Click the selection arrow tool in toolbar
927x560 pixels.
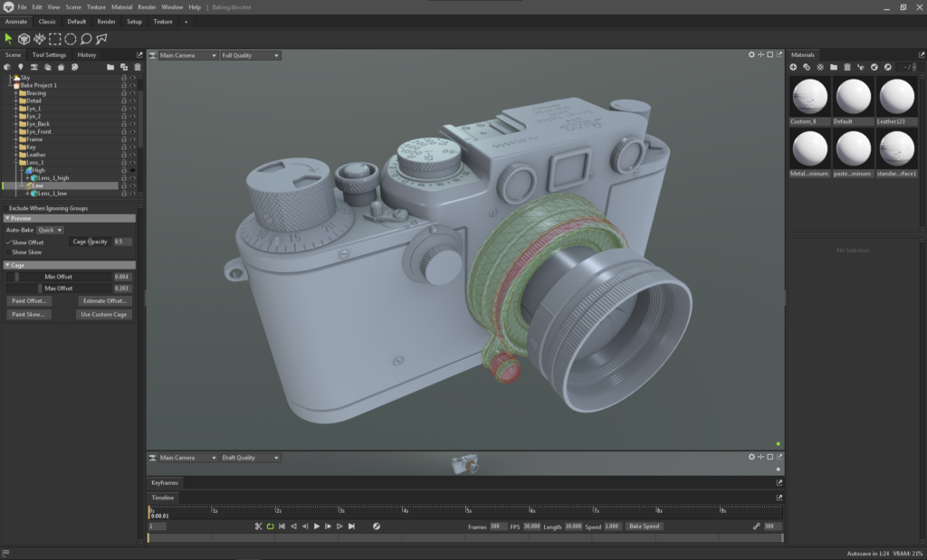pyautogui.click(x=9, y=39)
